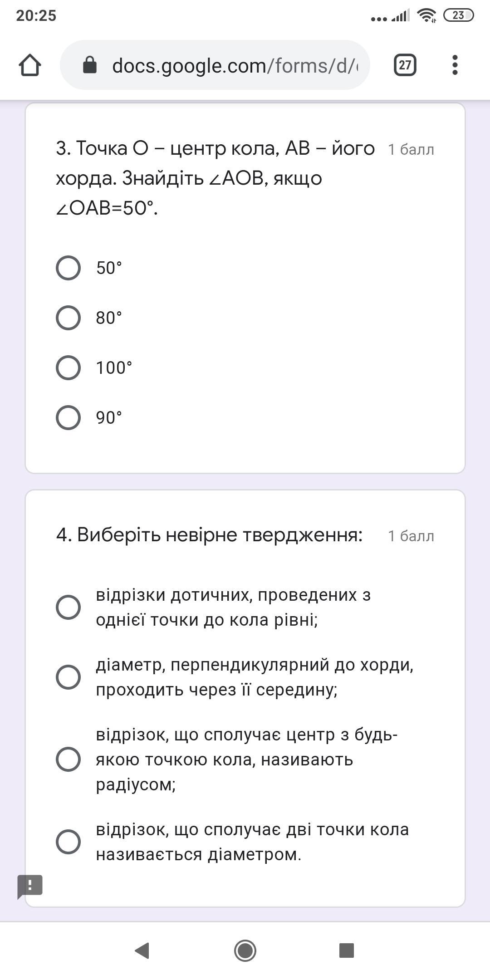Choose the option calling chord a diameter
This screenshot has width=490, height=980.
69,842
